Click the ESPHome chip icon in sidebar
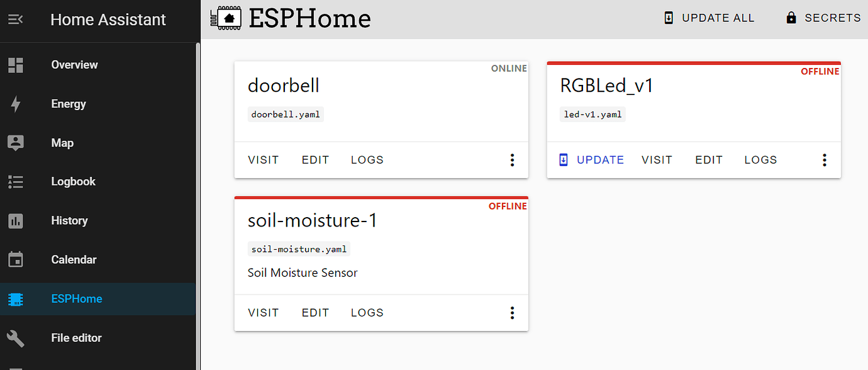Image resolution: width=868 pixels, height=370 pixels. coord(16,298)
